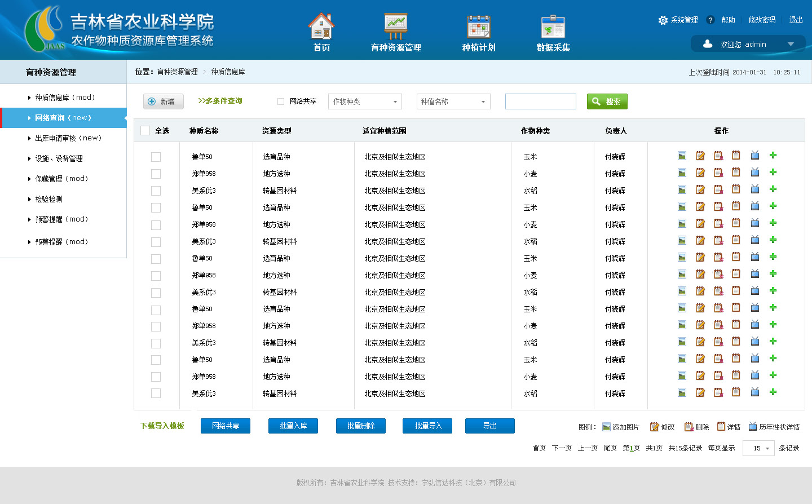The height and width of the screenshot is (504, 812).
Task: Open the 数据采集 data collection icon
Action: click(553, 27)
